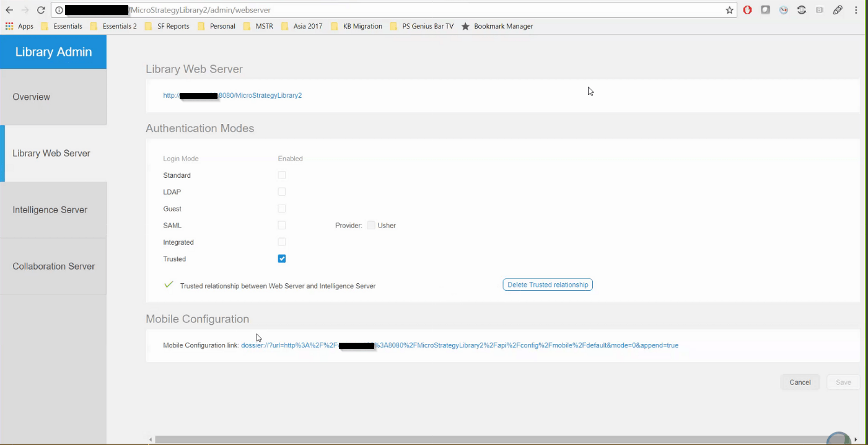The width and height of the screenshot is (868, 445).
Task: Expand the KB Migration bookmark folder
Action: pos(356,26)
